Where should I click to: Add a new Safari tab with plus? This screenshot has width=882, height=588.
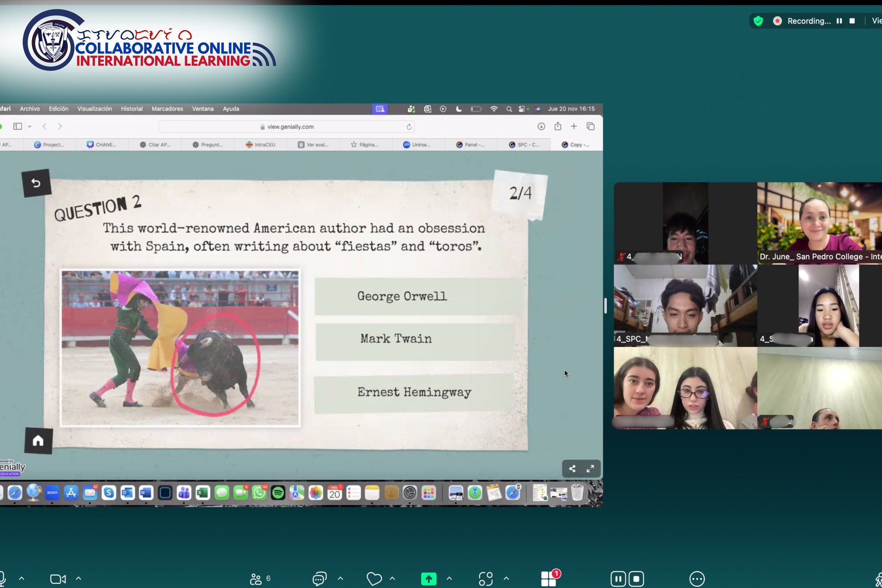574,126
